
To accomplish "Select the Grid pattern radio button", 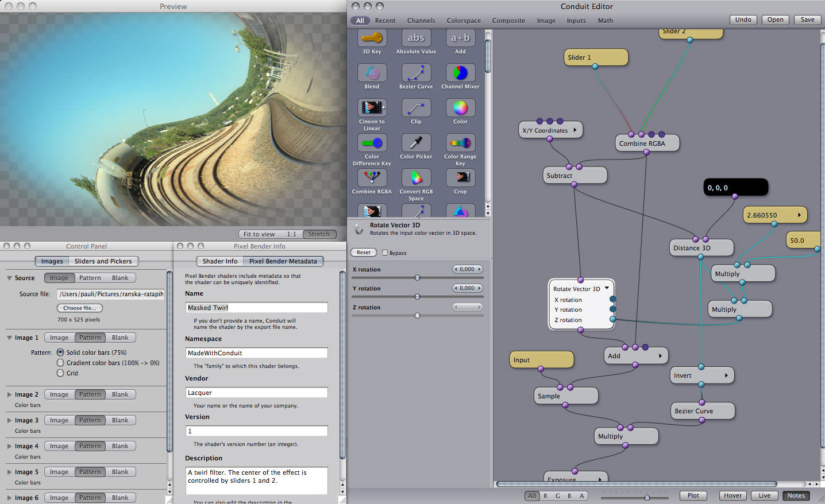I will pyautogui.click(x=60, y=373).
